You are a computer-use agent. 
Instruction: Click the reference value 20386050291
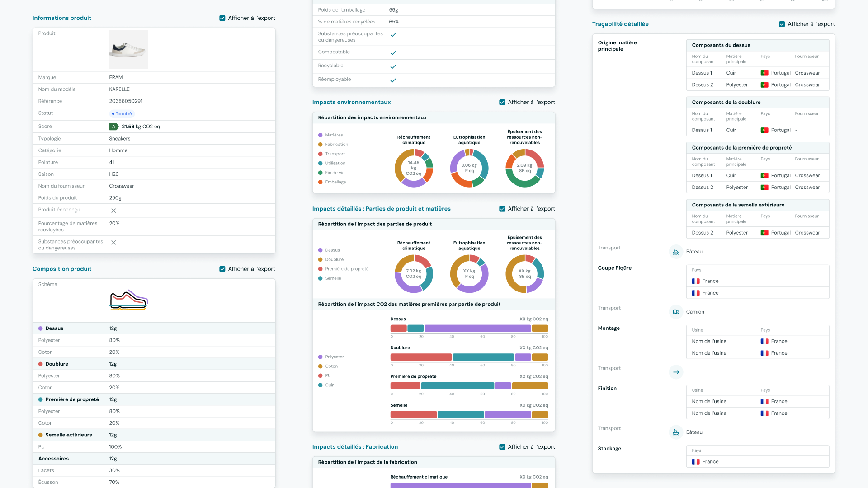pyautogui.click(x=126, y=101)
